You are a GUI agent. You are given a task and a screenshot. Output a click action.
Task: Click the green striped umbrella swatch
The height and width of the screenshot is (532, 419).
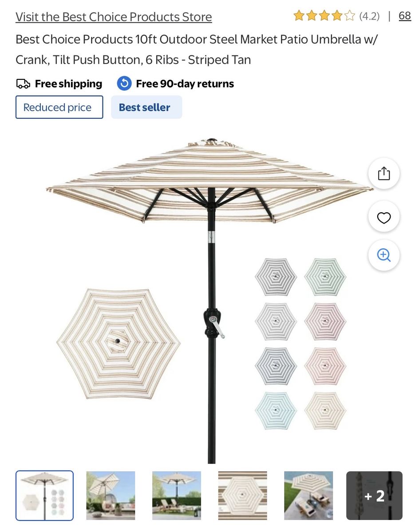point(325,277)
